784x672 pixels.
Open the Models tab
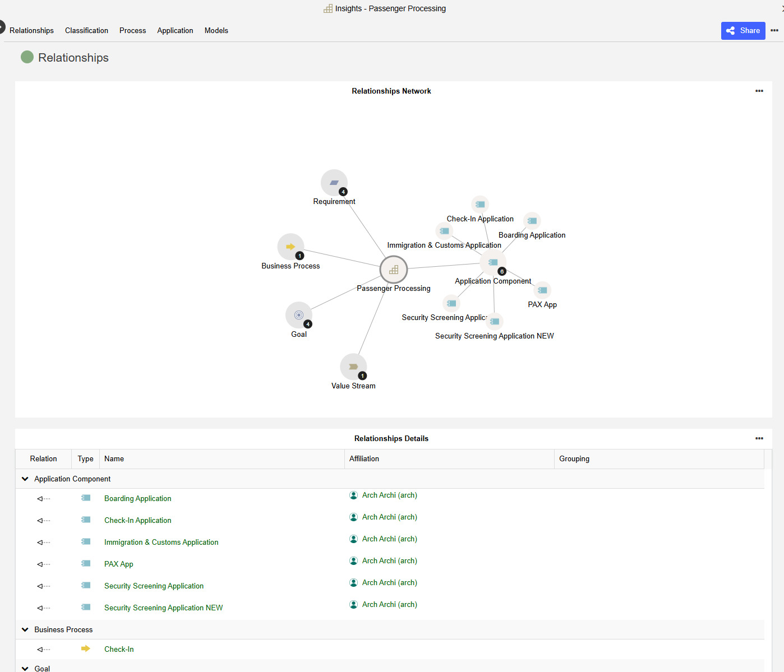click(x=216, y=31)
